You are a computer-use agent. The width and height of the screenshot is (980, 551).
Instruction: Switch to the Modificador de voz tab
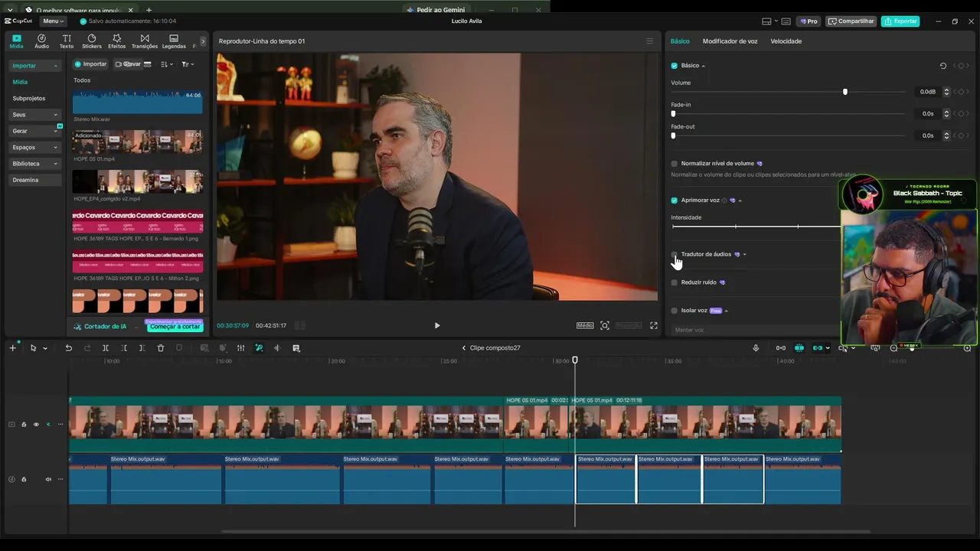[x=730, y=41]
